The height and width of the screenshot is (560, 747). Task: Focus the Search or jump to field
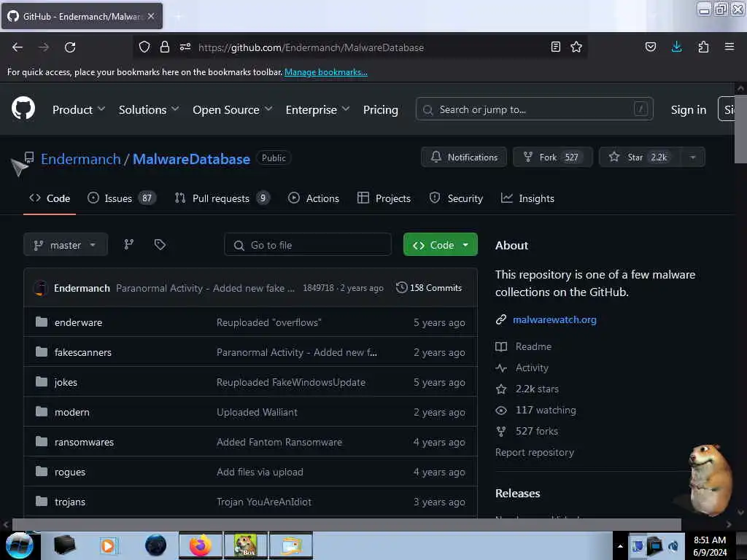(x=534, y=109)
